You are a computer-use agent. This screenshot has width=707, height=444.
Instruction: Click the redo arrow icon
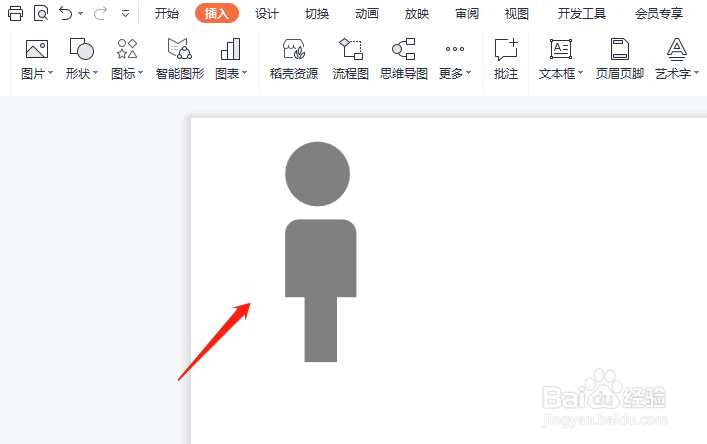(100, 14)
